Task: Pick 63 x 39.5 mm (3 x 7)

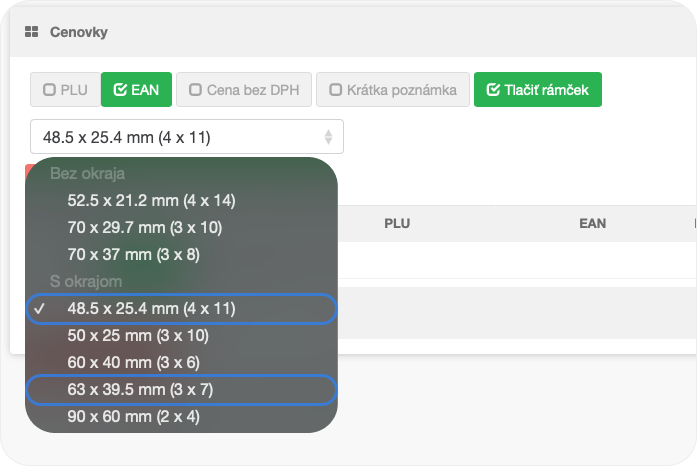Action: (x=140, y=389)
